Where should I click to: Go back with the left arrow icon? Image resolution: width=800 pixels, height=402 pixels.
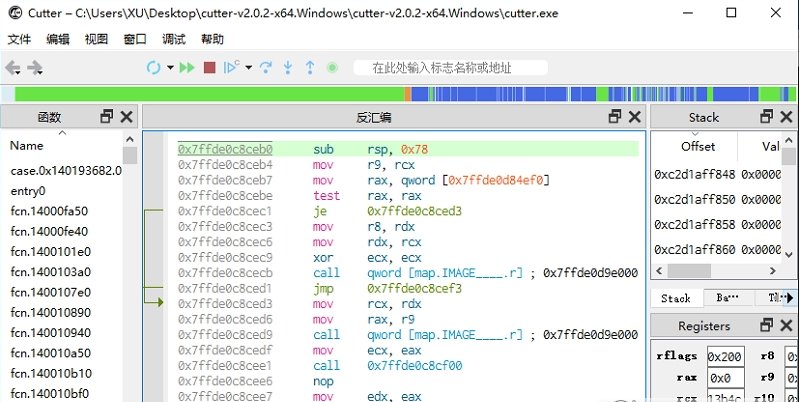12,67
